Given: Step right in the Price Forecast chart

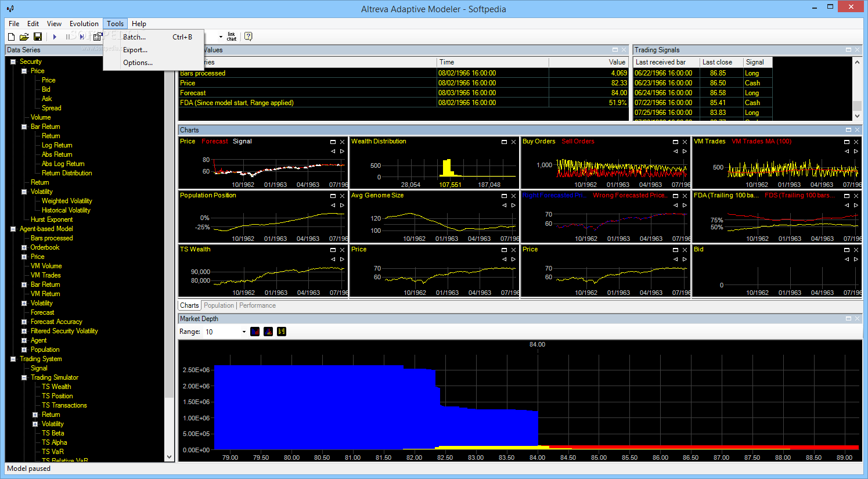Looking at the screenshot, I should point(343,151).
